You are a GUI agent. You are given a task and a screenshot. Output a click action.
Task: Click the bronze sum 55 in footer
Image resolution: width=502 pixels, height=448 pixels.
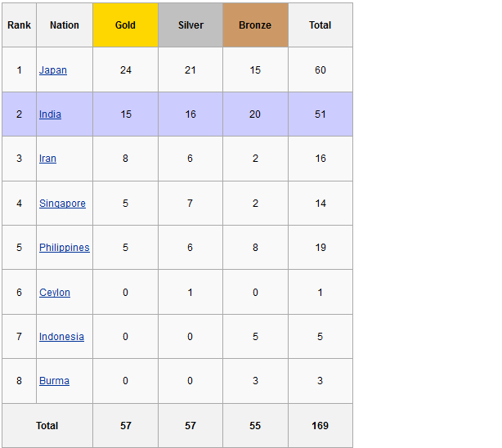click(255, 426)
